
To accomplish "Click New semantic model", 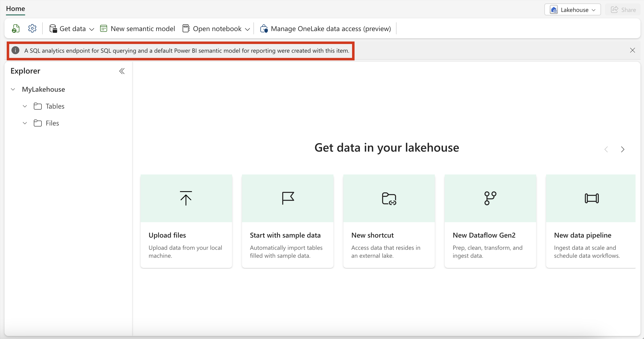I will (137, 29).
